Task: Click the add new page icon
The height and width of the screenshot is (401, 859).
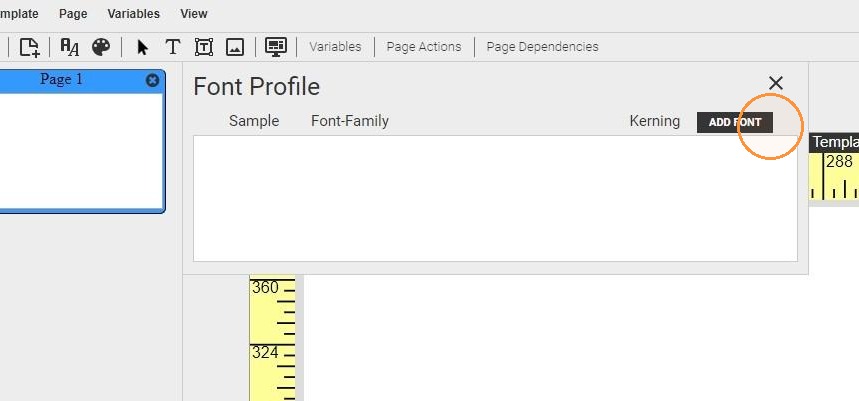Action: [30, 47]
